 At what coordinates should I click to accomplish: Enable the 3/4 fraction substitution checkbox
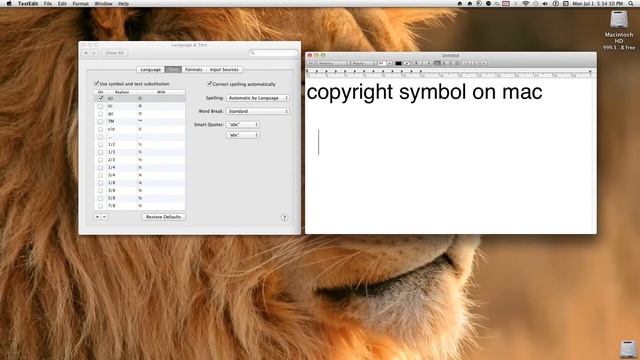[x=100, y=175]
